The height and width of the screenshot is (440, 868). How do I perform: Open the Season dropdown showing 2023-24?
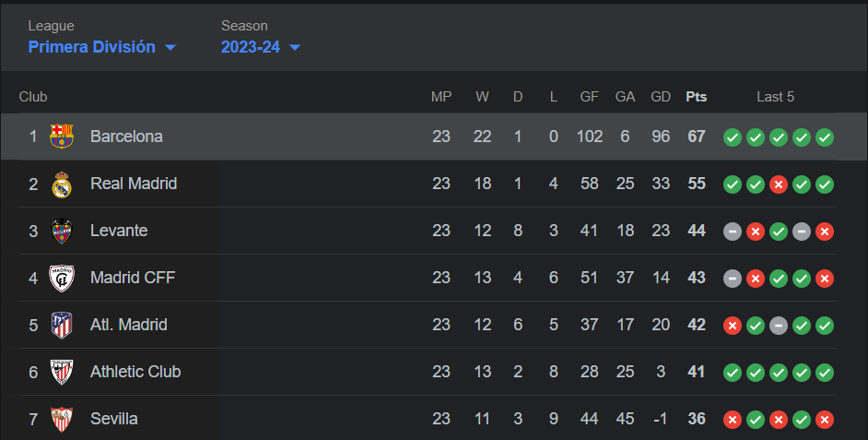tap(260, 47)
